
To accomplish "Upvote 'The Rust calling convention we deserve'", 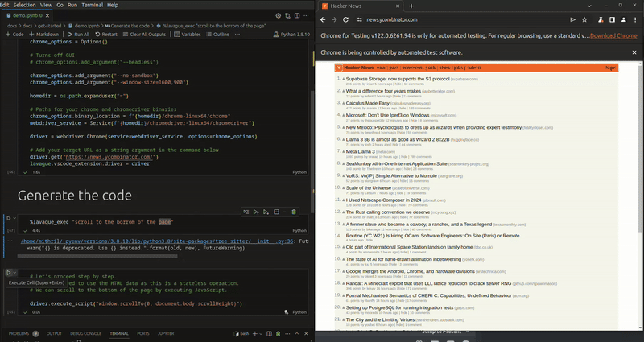I will [344, 212].
